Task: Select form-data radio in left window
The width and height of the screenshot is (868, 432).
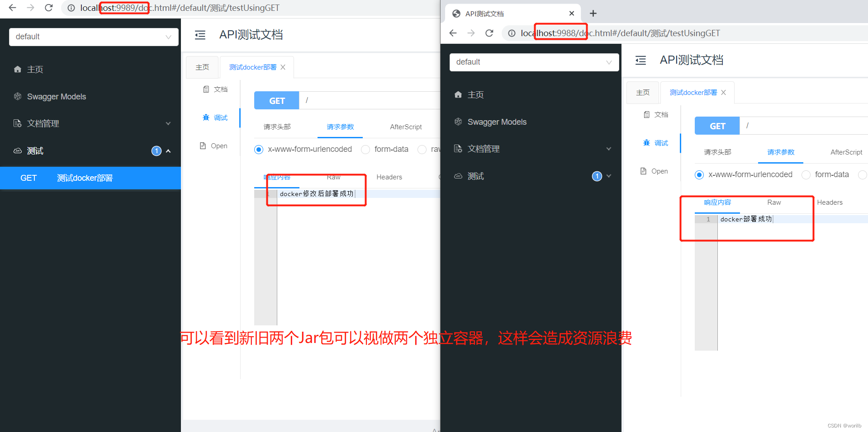Action: click(365, 149)
